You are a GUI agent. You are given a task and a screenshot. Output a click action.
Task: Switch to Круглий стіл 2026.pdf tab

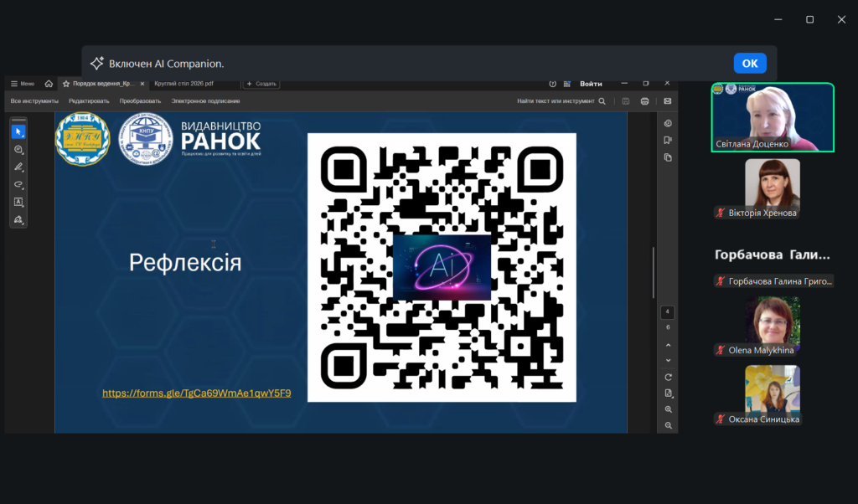(184, 84)
